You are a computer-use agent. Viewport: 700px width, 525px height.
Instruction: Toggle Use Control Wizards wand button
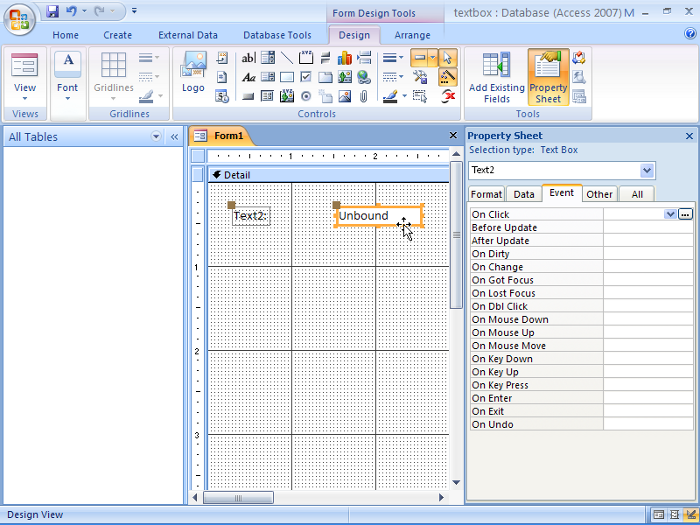point(448,77)
